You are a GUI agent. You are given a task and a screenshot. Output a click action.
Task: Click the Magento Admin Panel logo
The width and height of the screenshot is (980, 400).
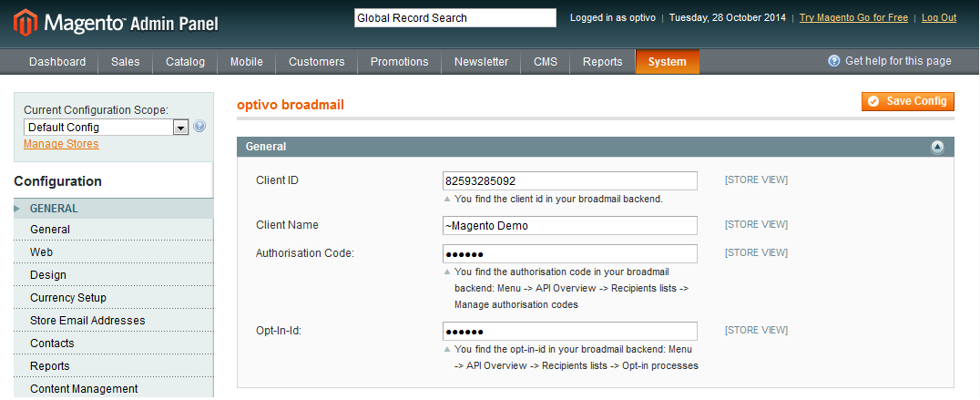click(117, 23)
